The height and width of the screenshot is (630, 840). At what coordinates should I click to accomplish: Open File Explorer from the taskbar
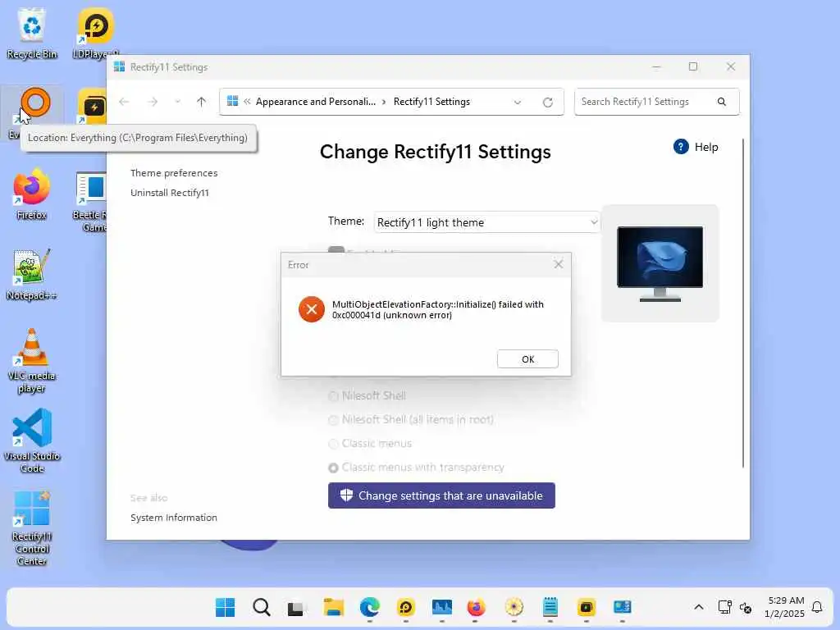click(333, 608)
